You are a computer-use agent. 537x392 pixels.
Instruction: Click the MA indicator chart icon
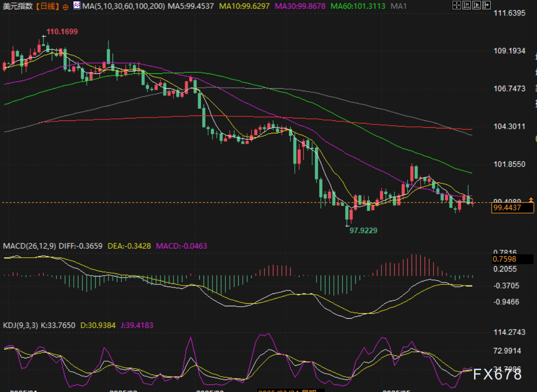point(76,6)
